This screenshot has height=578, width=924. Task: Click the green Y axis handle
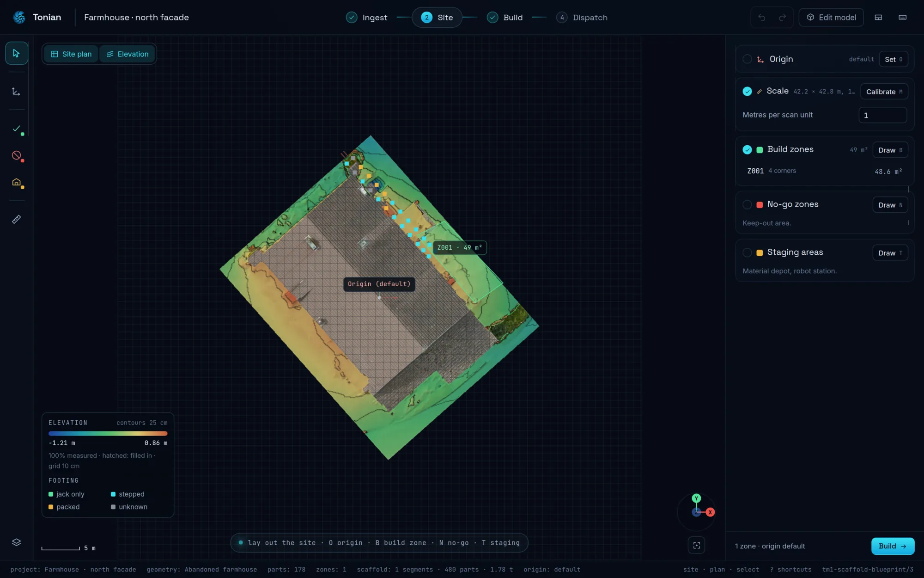tap(696, 498)
